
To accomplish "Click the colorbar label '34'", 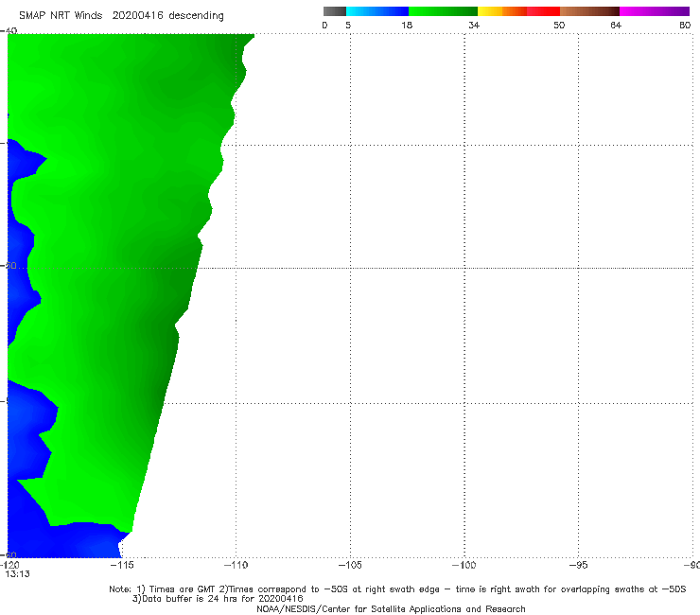I will (474, 25).
